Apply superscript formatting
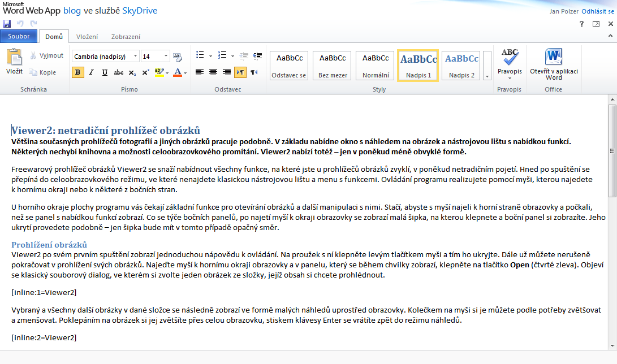Viewport: 617px width, 364px height. [145, 72]
